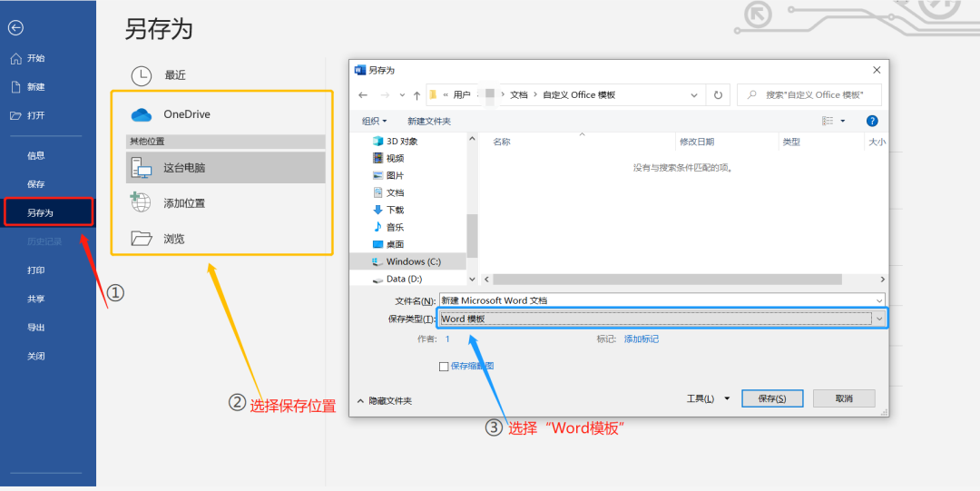Open help via blue question icon
Viewport: 980px width, 491px height.
[873, 121]
